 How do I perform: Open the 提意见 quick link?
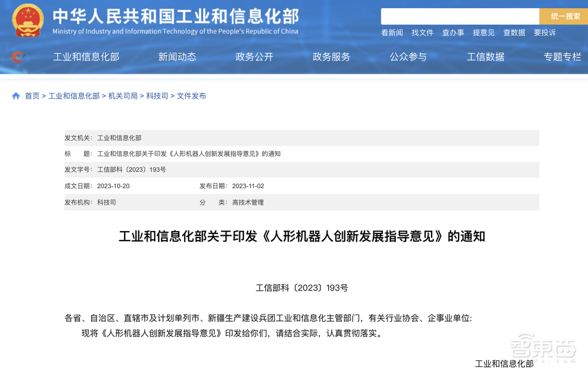coord(483,33)
